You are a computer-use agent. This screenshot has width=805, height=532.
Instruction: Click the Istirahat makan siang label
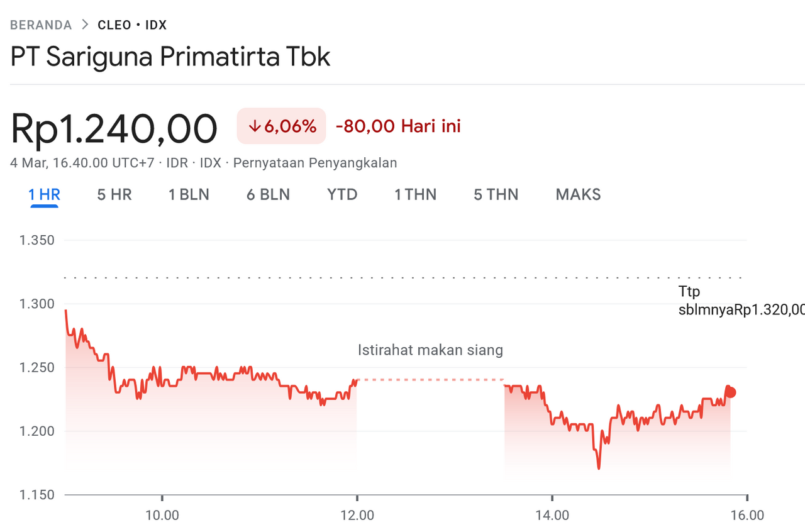pos(430,350)
